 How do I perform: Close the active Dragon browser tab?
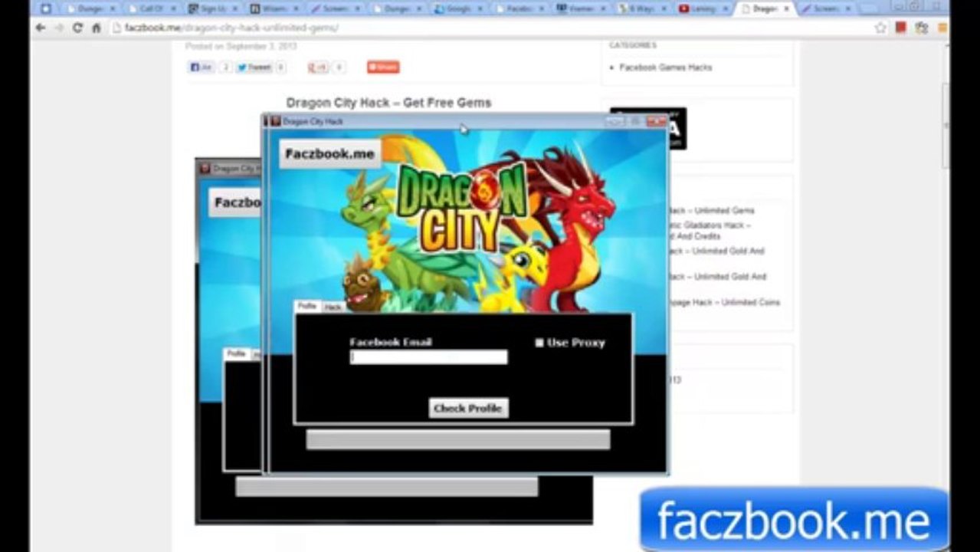pyautogui.click(x=786, y=8)
